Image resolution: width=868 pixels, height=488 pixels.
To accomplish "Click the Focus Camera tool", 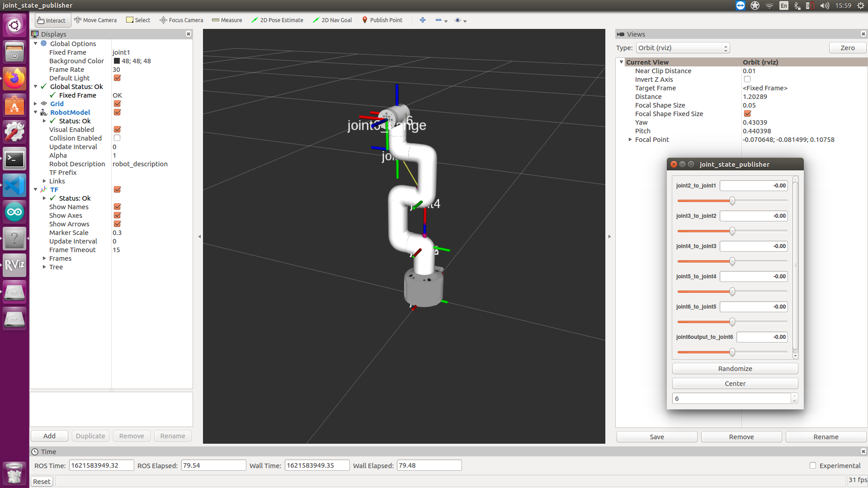I will (x=182, y=20).
